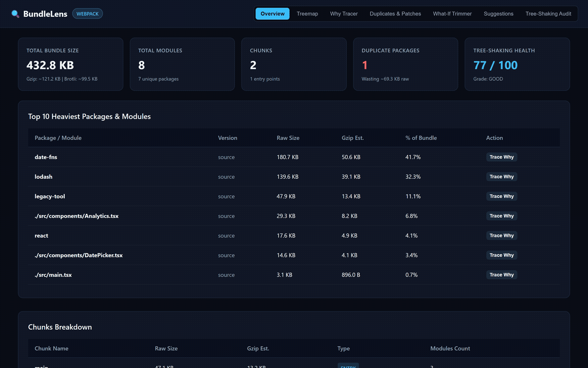This screenshot has height=368, width=588.
Task: Select the lodash package name
Action: (x=44, y=177)
